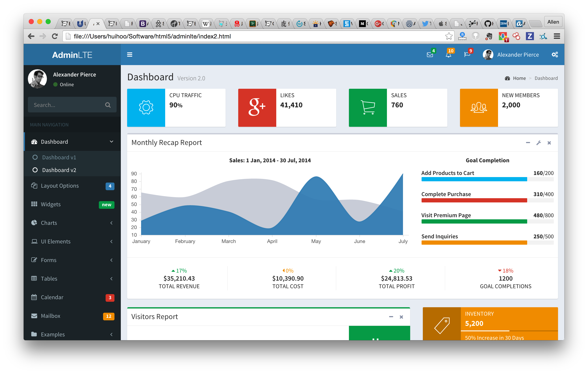Click the CPU Traffic gear icon
Image resolution: width=588 pixels, height=374 pixels.
coord(146,108)
